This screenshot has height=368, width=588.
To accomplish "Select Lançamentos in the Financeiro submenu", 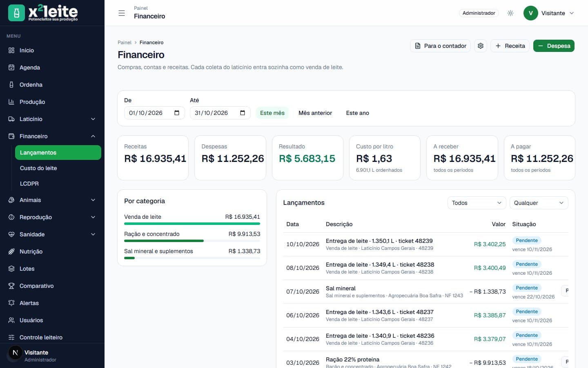I will 58,153.
